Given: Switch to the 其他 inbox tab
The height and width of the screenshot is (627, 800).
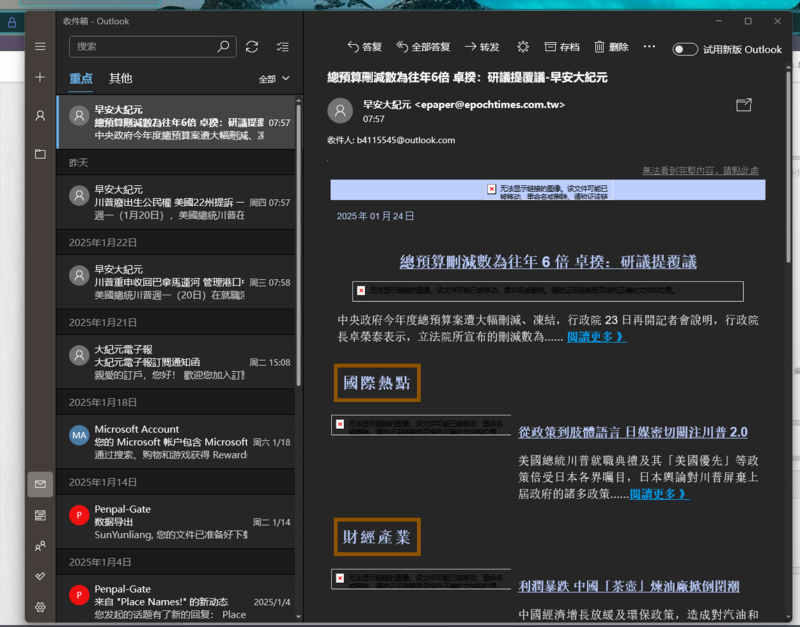Looking at the screenshot, I should pos(120,78).
